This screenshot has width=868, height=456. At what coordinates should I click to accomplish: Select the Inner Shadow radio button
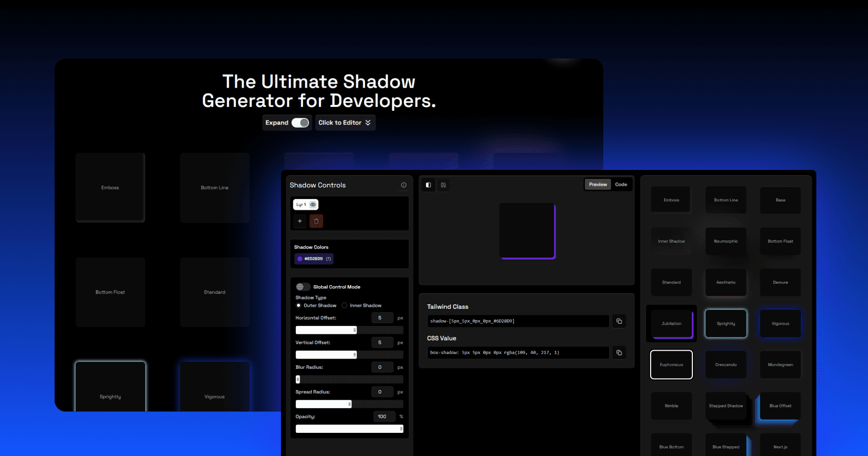click(x=343, y=305)
